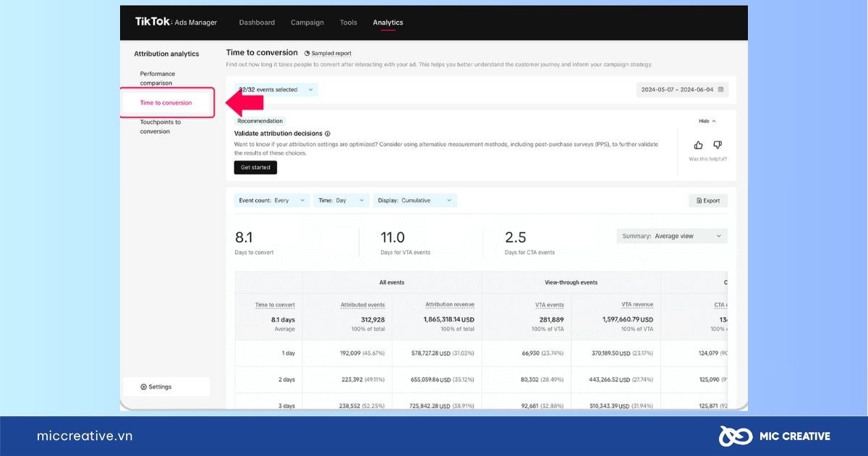Click the Attribution analytics sidebar heading
Viewport: 868px width, 456px height.
point(166,54)
